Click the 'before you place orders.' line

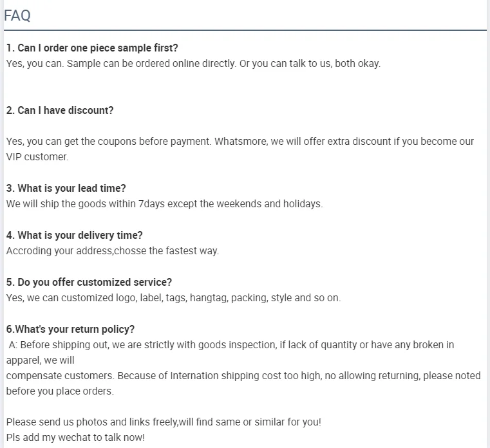(60, 391)
